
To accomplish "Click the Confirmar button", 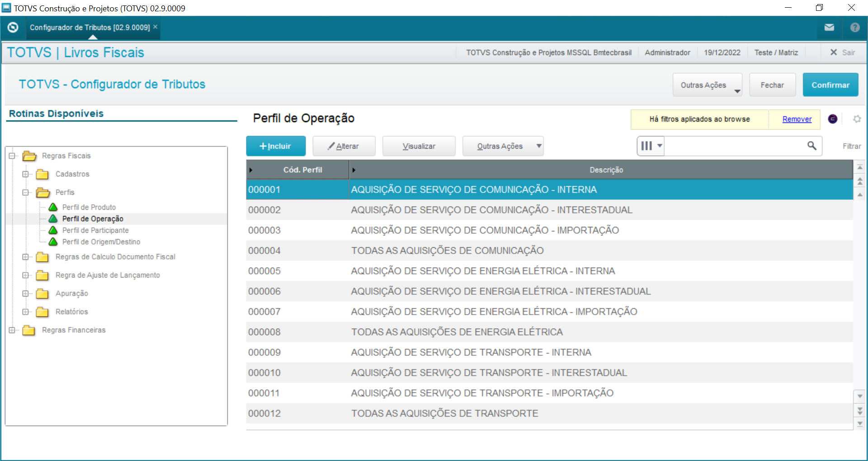I will click(x=830, y=85).
